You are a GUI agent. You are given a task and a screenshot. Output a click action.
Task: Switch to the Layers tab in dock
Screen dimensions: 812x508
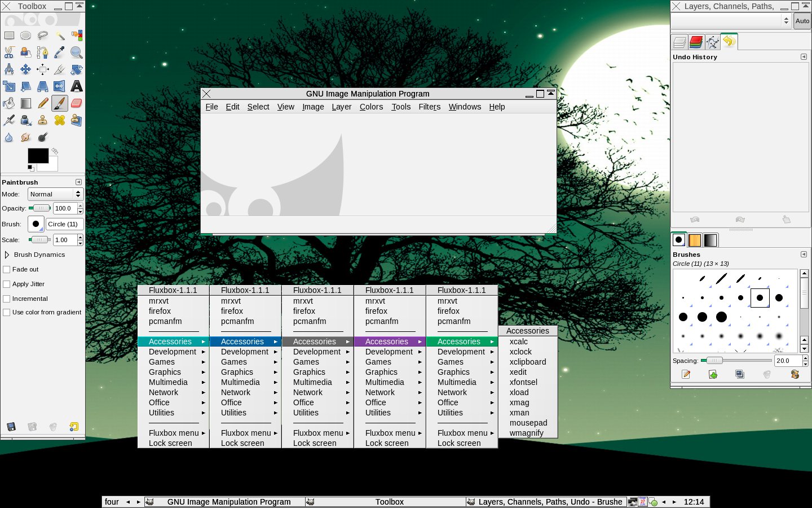[x=679, y=42]
